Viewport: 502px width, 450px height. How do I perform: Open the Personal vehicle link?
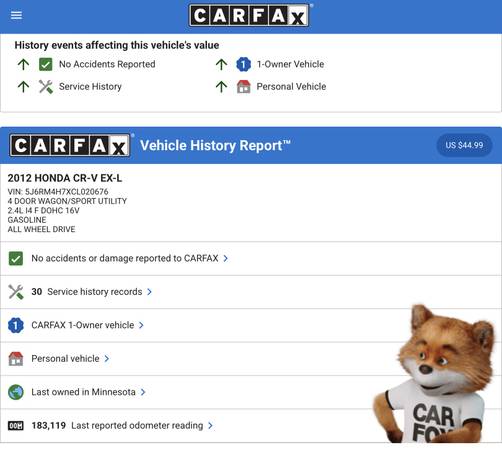click(65, 359)
